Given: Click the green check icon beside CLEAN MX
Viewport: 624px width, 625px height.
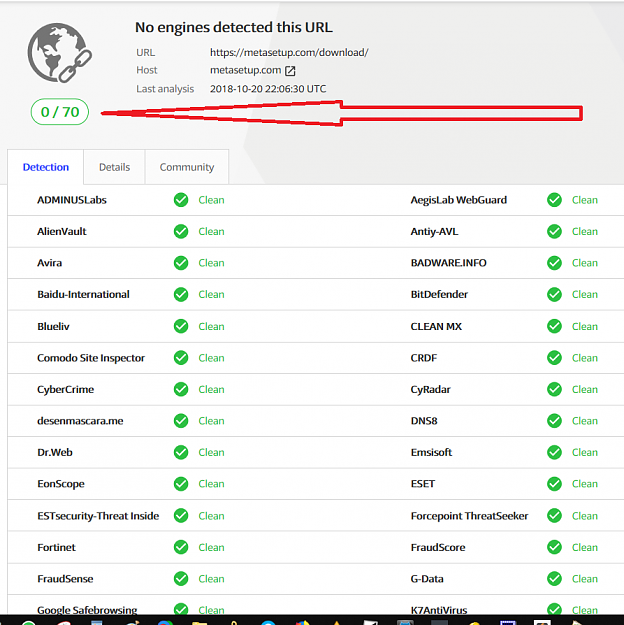Looking at the screenshot, I should [x=554, y=326].
